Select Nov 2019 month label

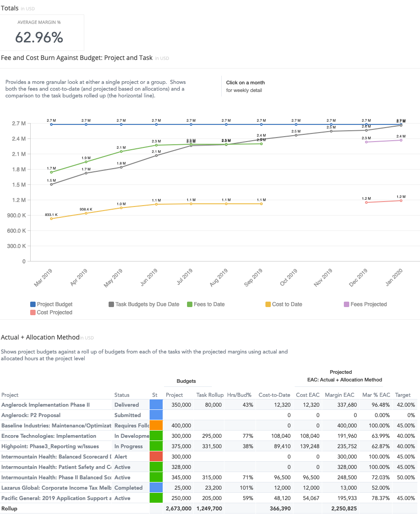tap(323, 278)
